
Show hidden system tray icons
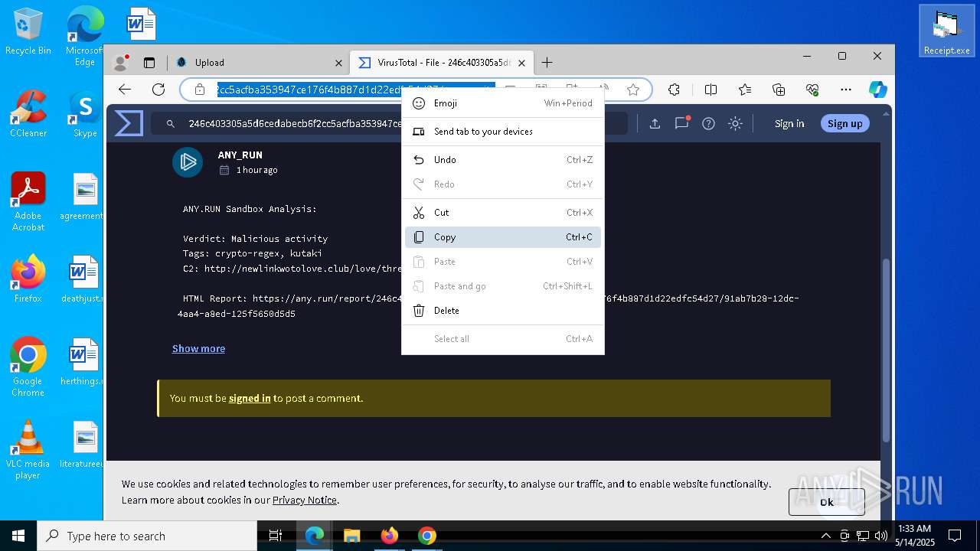pyautogui.click(x=825, y=536)
